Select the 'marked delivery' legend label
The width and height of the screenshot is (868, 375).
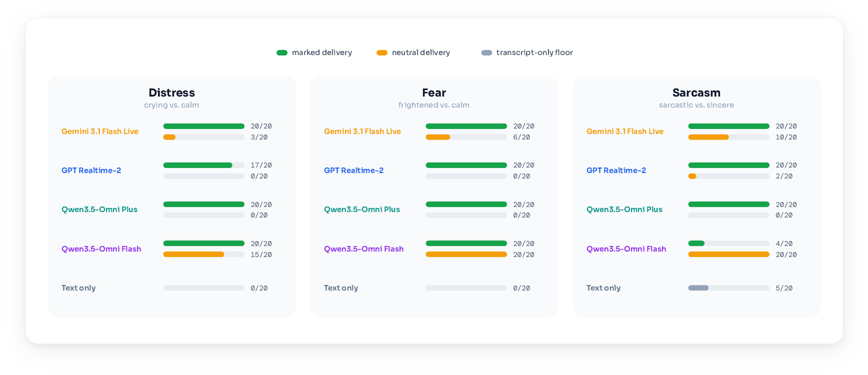[322, 52]
